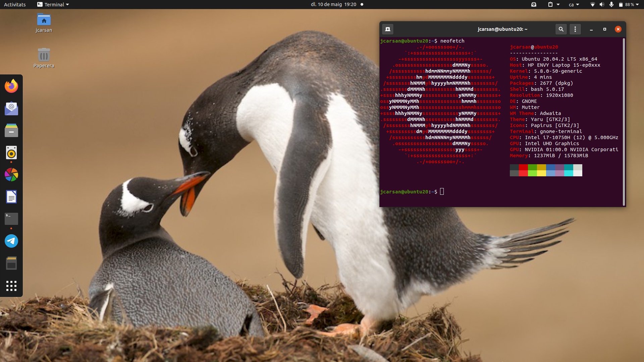Open the date and time calendar
This screenshot has width=644, height=362.
tap(333, 5)
